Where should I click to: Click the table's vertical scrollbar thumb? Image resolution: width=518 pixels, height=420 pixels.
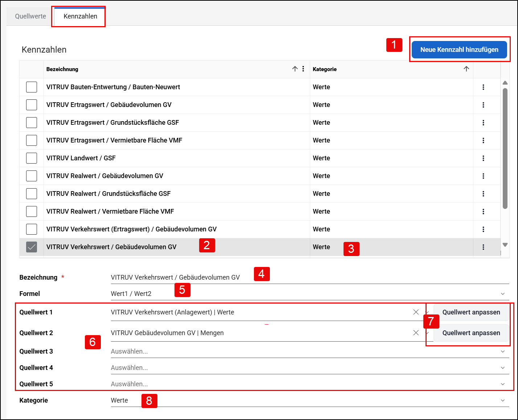[x=505, y=148]
